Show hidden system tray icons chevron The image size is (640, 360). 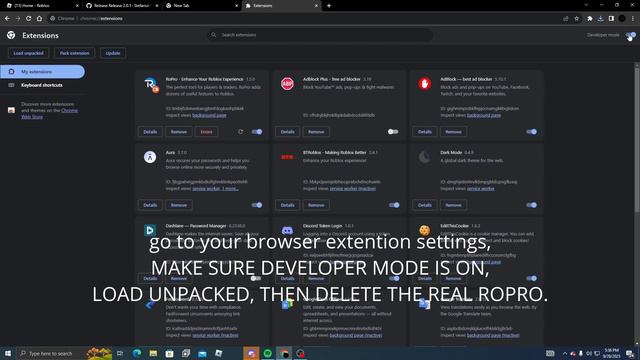564,353
